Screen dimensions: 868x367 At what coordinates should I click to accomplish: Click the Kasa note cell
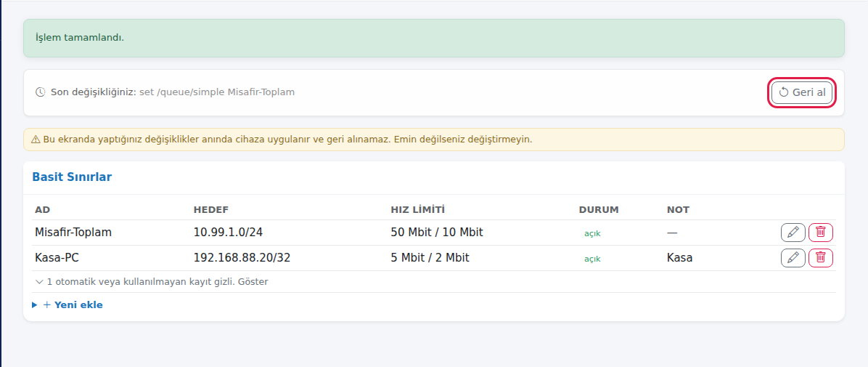(680, 258)
